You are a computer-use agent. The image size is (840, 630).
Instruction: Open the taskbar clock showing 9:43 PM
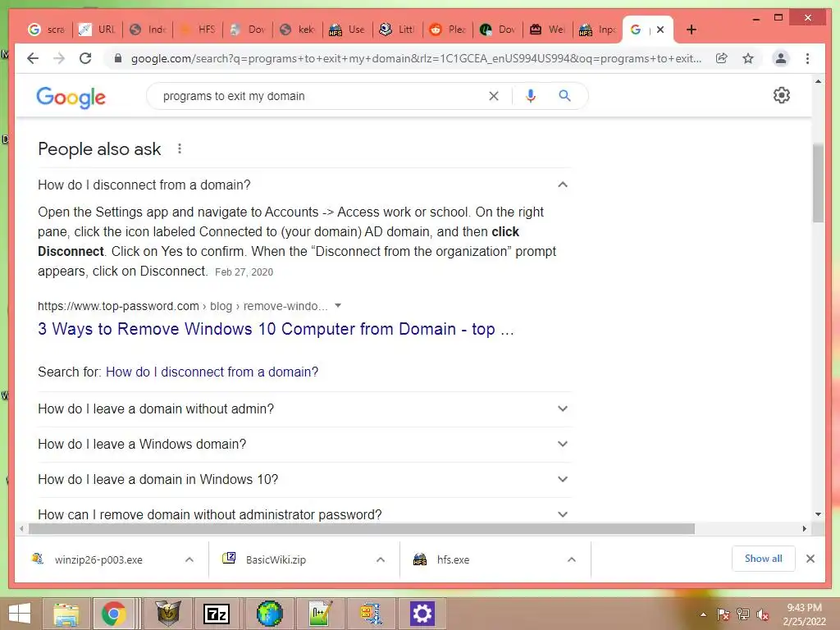coord(804,614)
